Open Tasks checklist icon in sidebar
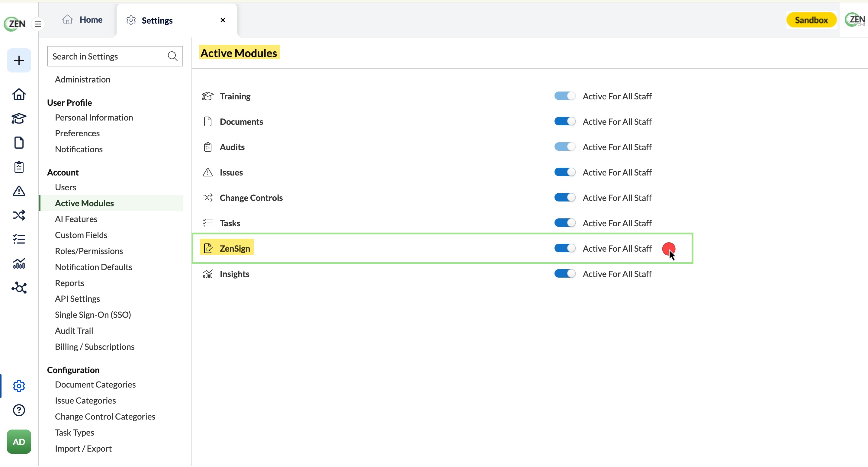 coord(19,239)
